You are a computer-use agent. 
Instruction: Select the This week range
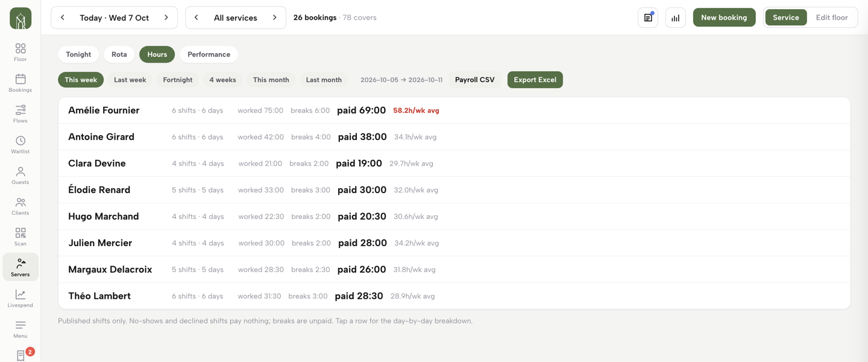[81, 80]
